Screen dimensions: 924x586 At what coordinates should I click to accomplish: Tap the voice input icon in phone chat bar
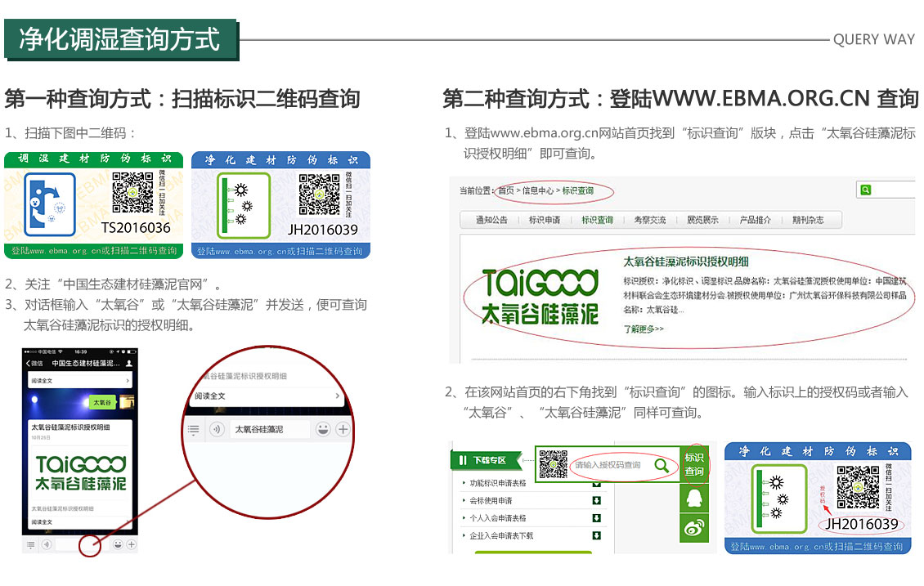tap(47, 544)
